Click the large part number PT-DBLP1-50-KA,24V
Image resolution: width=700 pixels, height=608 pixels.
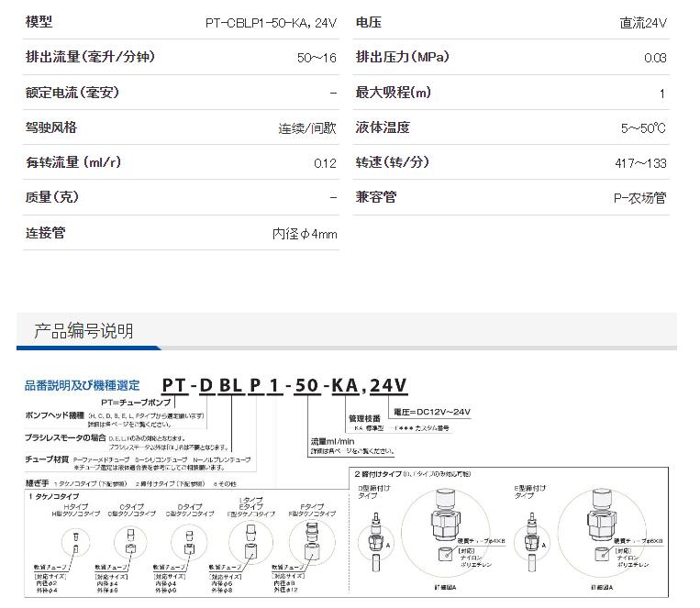point(284,385)
